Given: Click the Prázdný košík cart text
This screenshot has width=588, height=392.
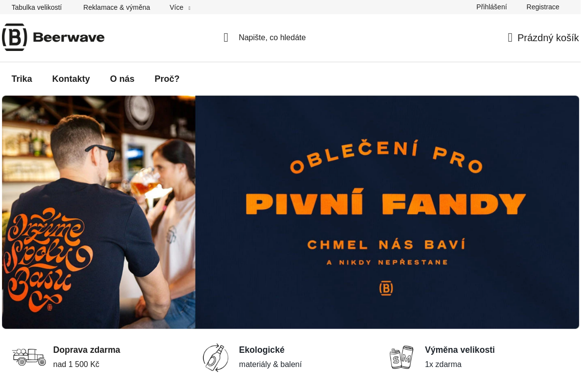Looking at the screenshot, I should coord(548,38).
